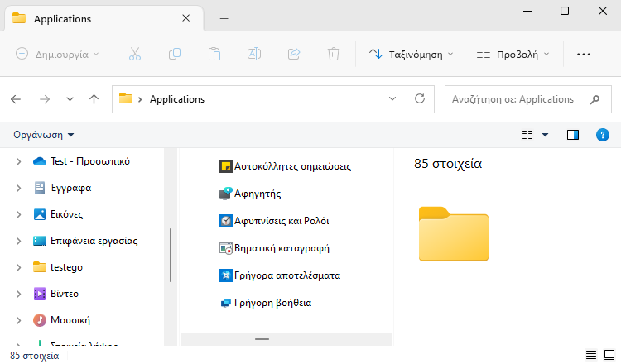621x364 pixels.
Task: Click the Delete trash icon
Action: 334,54
